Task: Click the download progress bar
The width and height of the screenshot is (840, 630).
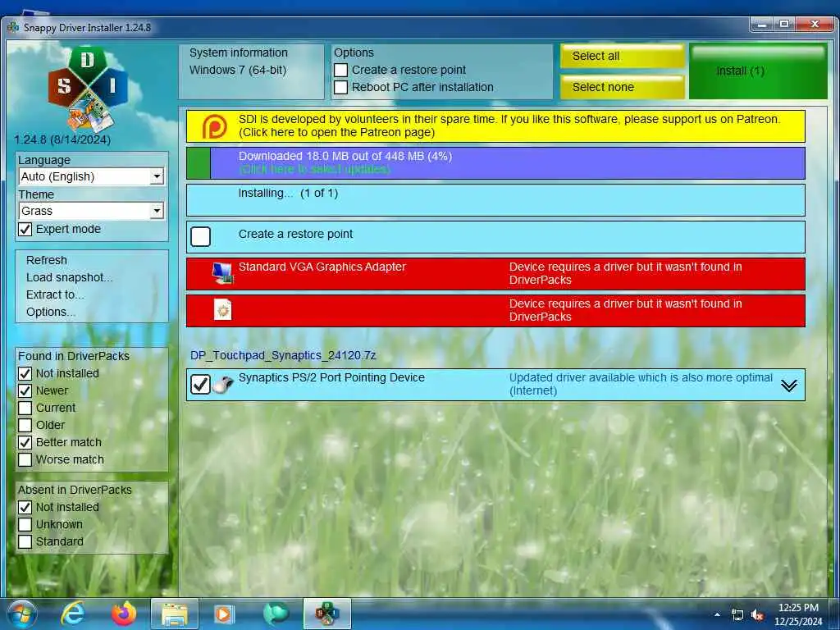Action: (495, 163)
